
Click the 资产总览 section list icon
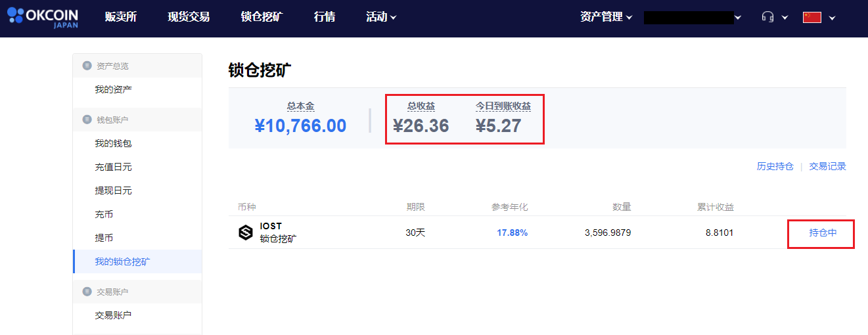[87, 66]
